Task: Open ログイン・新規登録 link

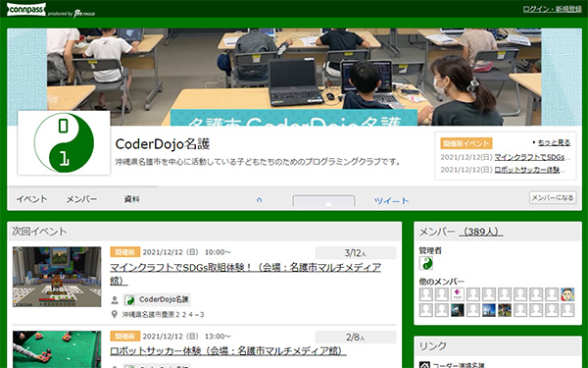Action: point(552,9)
